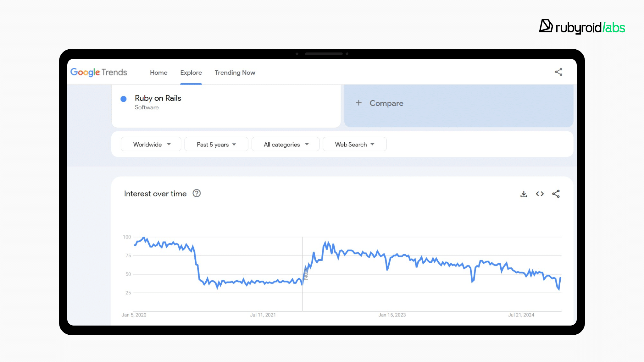This screenshot has width=644, height=362.
Task: Click the Note marker on the chart line
Action: click(306, 274)
